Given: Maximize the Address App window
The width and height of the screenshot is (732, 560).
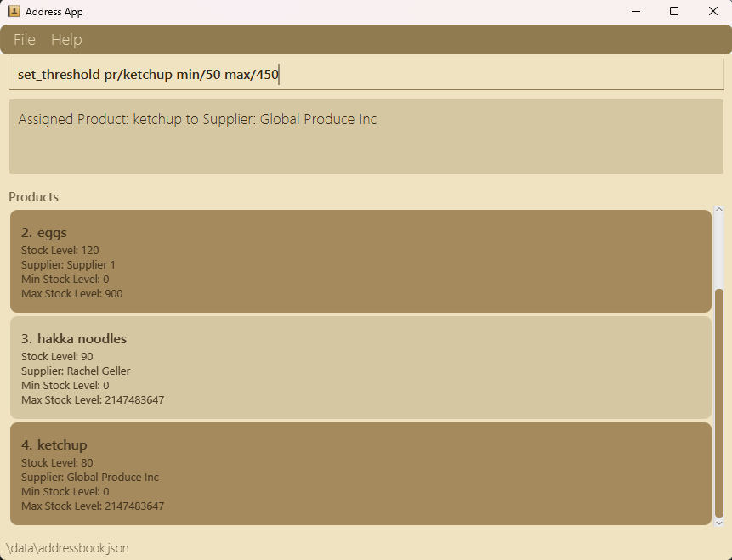Looking at the screenshot, I should click(x=674, y=11).
